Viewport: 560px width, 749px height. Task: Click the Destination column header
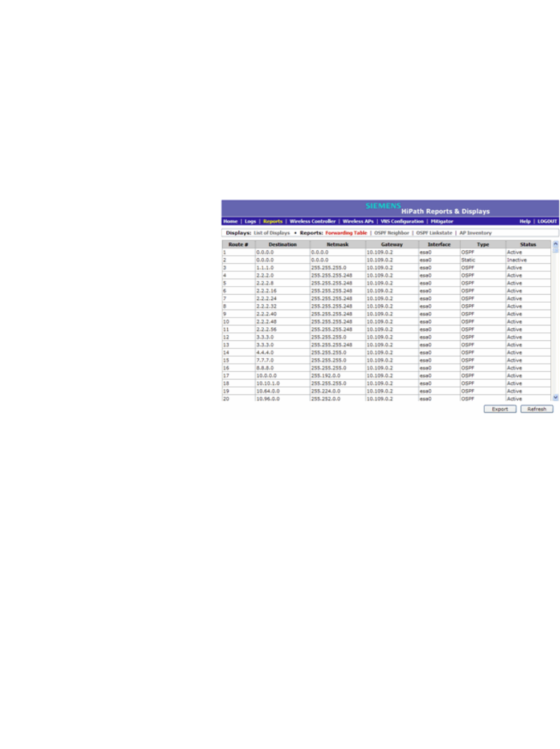pyautogui.click(x=283, y=245)
